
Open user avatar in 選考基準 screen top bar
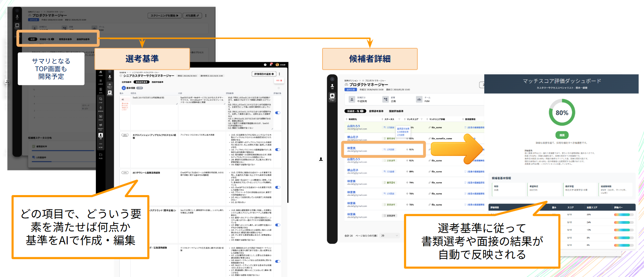(x=277, y=65)
